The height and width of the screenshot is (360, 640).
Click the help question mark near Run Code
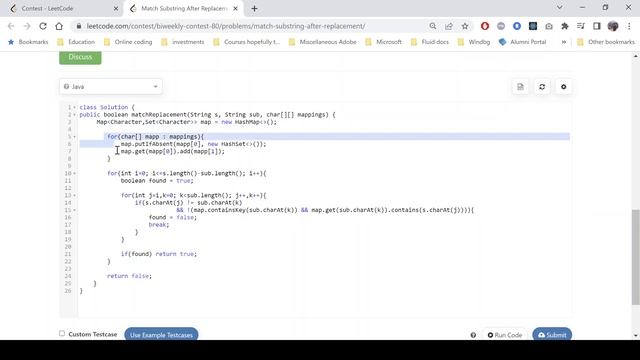(x=473, y=335)
